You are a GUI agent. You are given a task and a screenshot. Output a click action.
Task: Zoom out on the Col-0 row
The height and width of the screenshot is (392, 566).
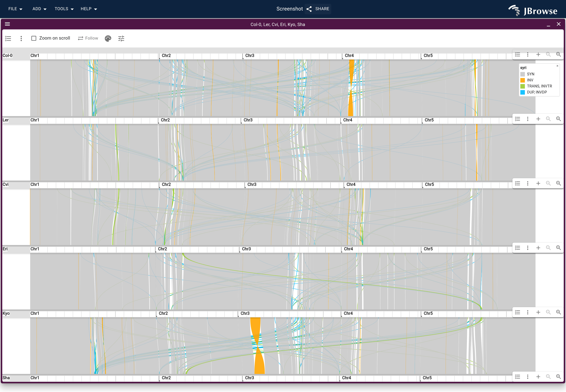[548, 54]
